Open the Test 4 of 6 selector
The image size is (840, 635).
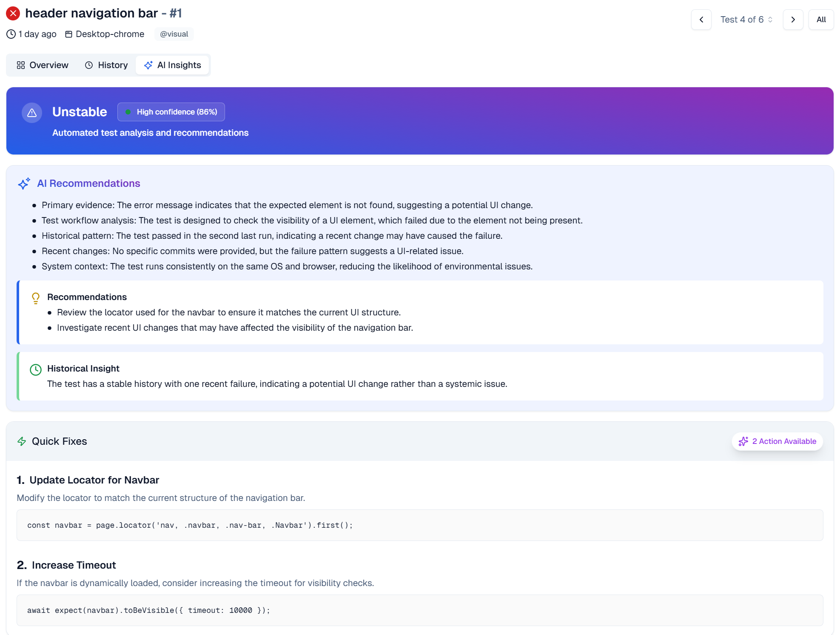(746, 20)
